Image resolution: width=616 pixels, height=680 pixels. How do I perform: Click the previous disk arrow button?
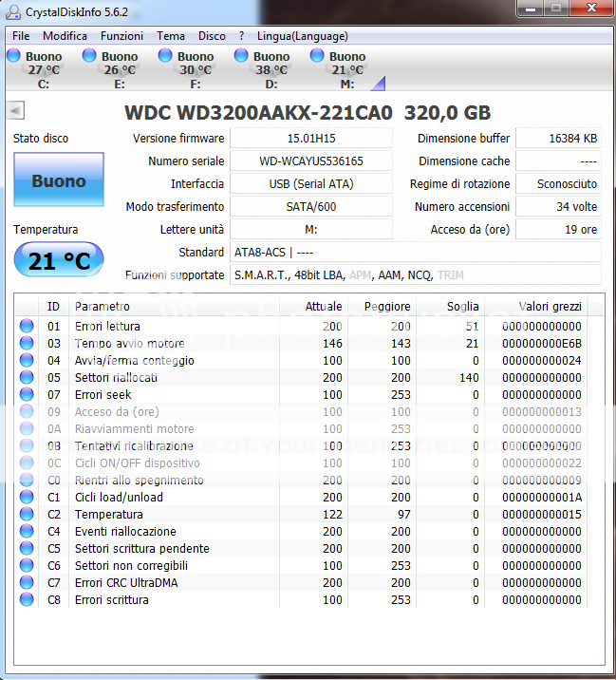click(x=15, y=110)
